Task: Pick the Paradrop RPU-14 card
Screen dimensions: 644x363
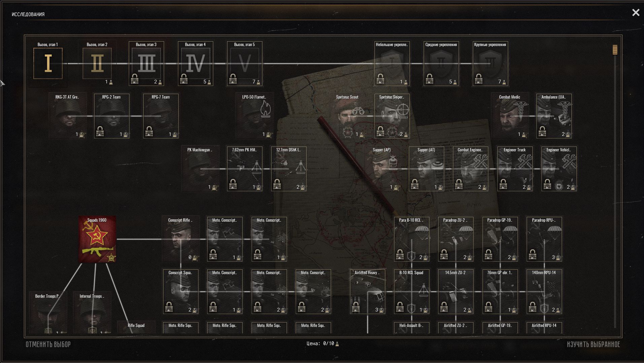Action: click(x=544, y=239)
